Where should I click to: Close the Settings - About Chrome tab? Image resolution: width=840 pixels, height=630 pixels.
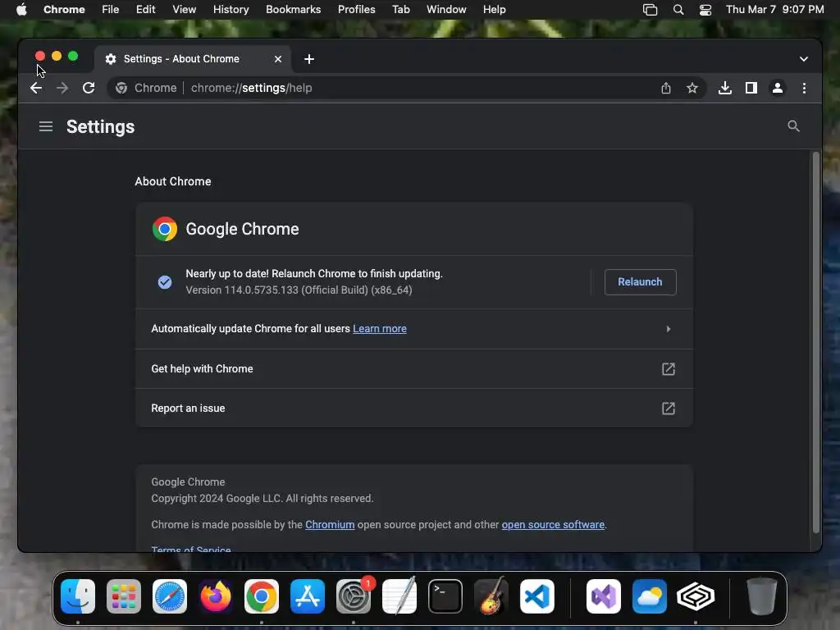coord(278,59)
